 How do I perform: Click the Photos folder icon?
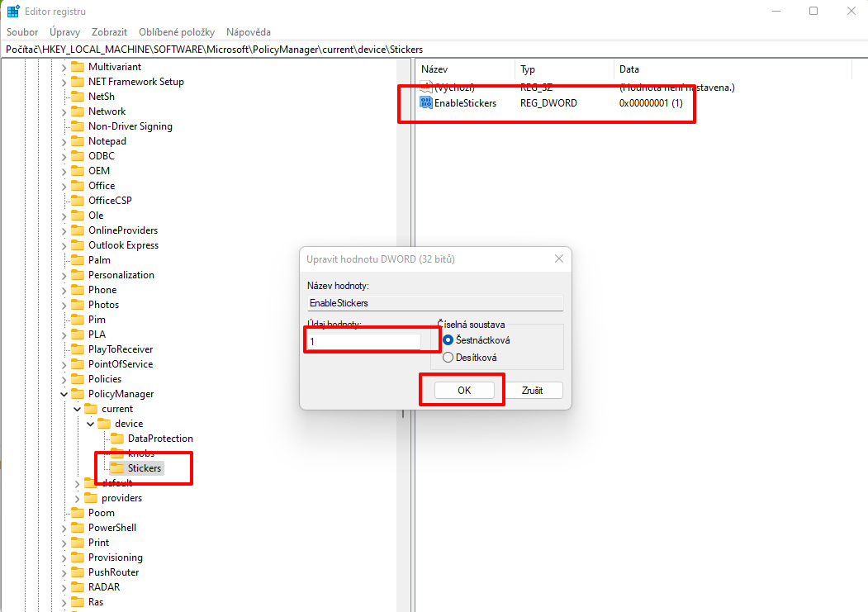coord(78,304)
